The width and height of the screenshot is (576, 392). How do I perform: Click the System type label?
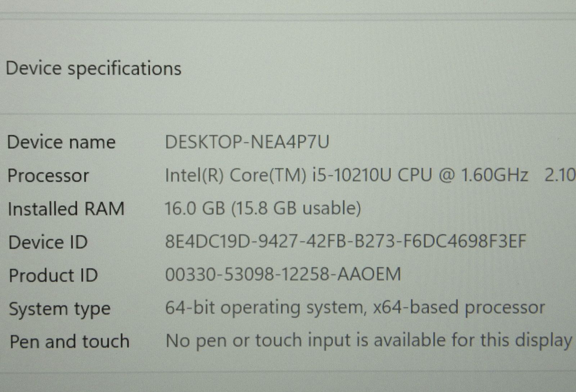[x=59, y=309]
